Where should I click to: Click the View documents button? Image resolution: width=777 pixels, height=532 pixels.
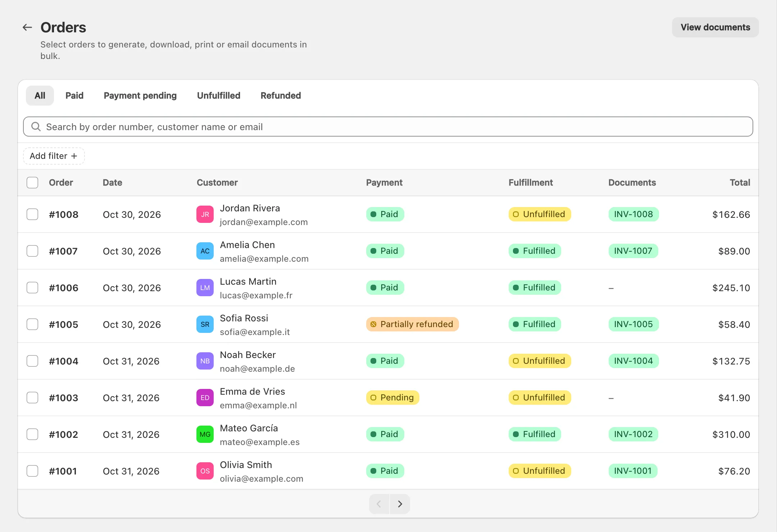point(715,27)
